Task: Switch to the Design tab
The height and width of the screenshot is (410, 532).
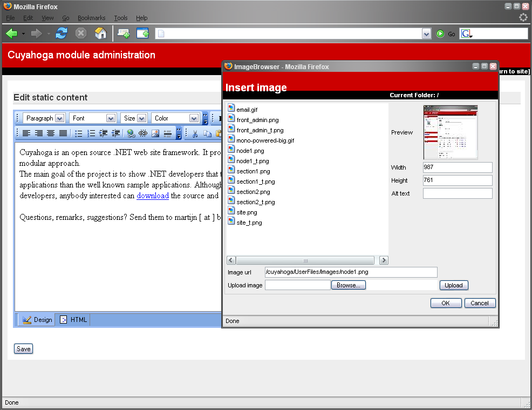Action: tap(37, 320)
